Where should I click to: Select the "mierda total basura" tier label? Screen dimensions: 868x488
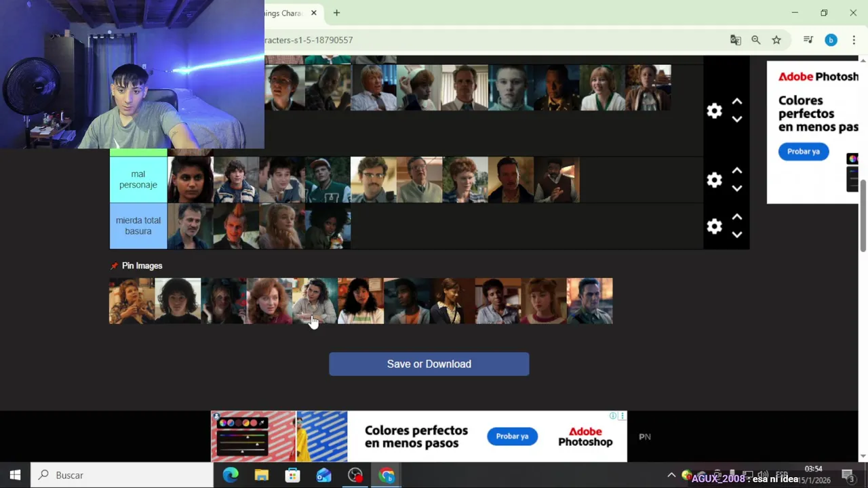[x=138, y=226]
